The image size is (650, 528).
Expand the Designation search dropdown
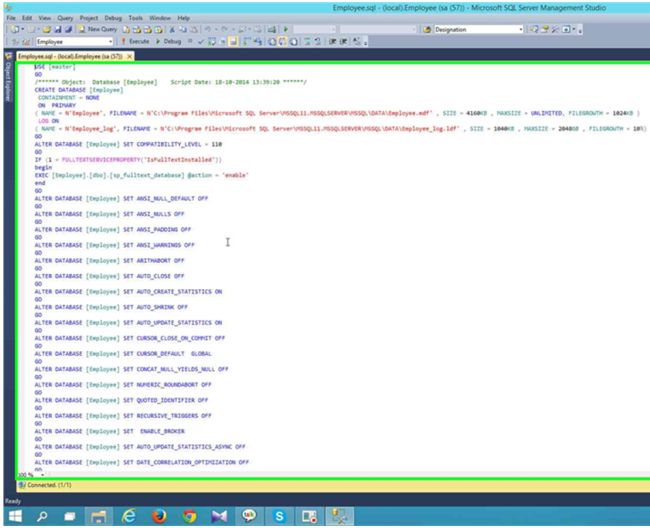pyautogui.click(x=521, y=30)
